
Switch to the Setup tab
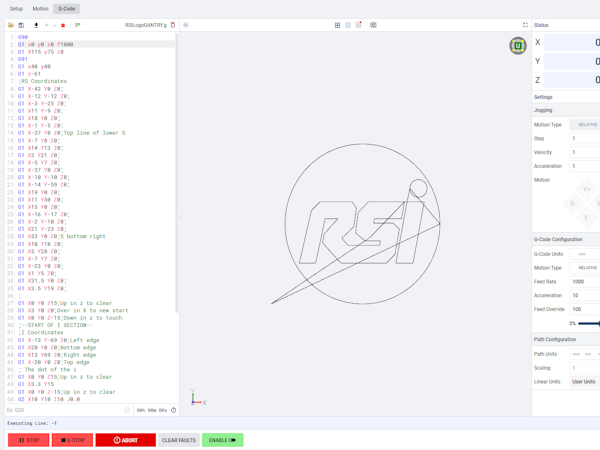pos(16,8)
